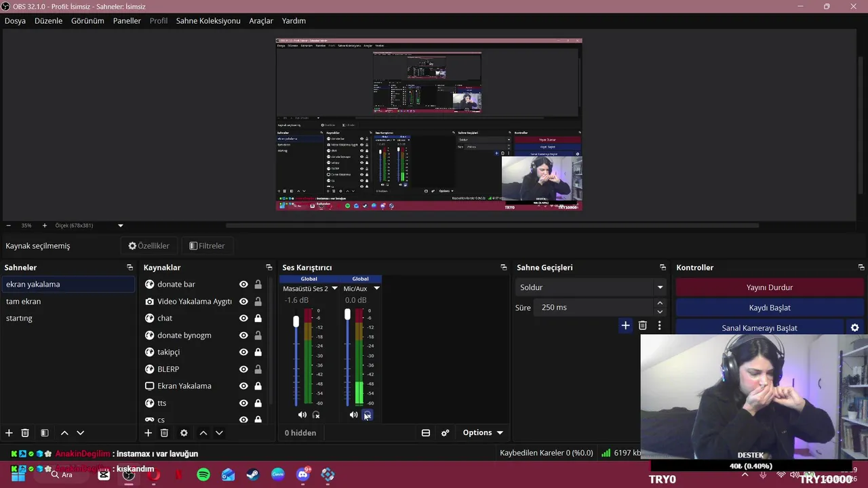
Task: Open virtual camera settings gear
Action: pyautogui.click(x=855, y=328)
